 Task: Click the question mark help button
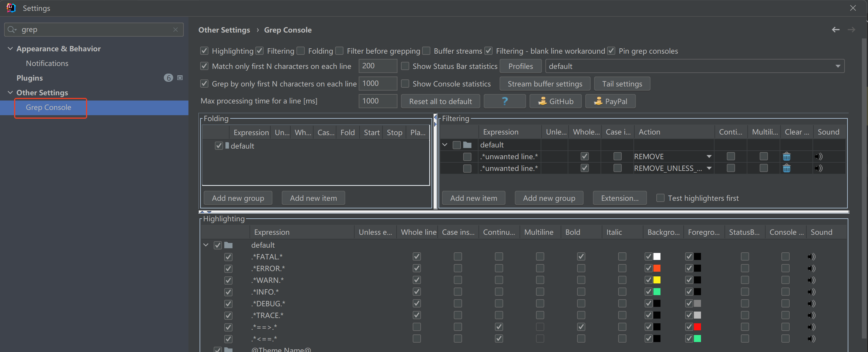tap(504, 101)
